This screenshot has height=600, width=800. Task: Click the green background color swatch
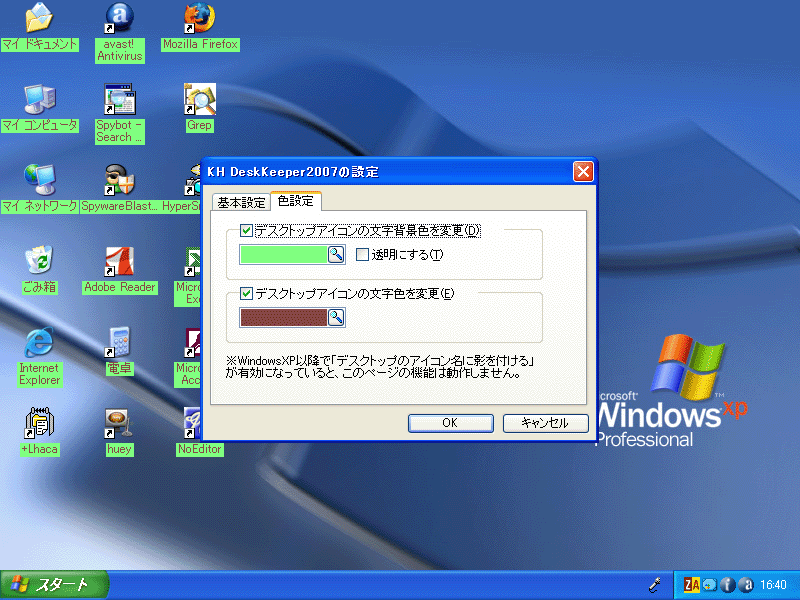pyautogui.click(x=284, y=255)
